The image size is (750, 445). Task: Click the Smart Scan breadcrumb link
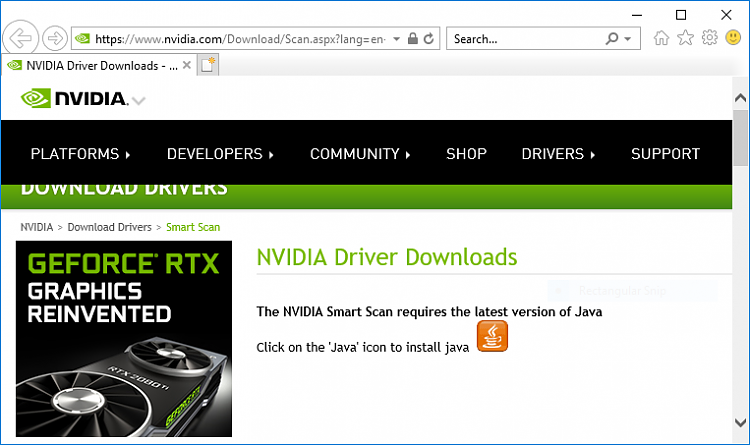193,227
